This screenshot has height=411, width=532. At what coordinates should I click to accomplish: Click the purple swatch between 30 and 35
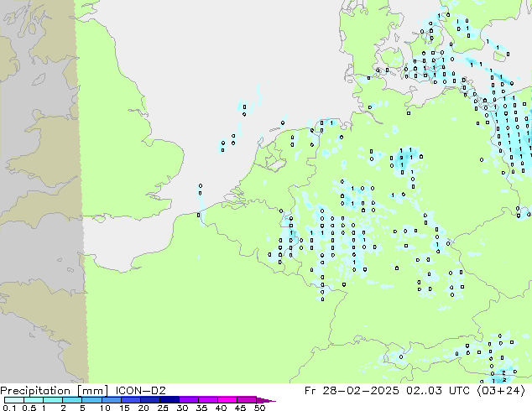pos(190,400)
